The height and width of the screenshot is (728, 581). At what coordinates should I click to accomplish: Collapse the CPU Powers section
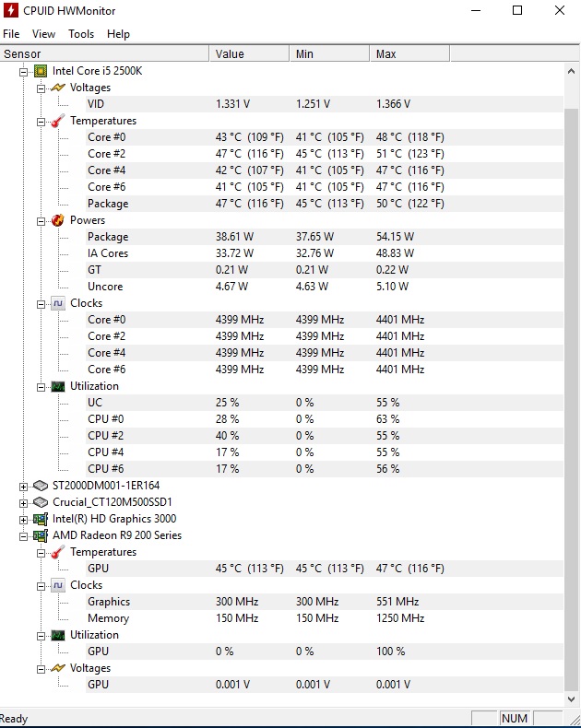[41, 220]
